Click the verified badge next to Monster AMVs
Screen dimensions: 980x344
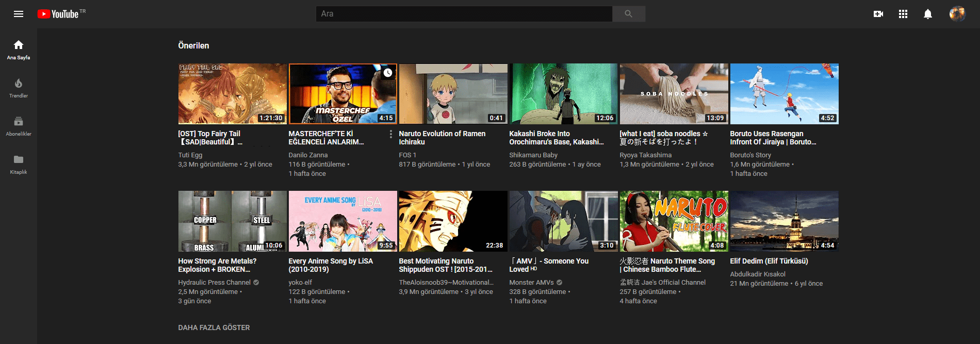point(559,283)
